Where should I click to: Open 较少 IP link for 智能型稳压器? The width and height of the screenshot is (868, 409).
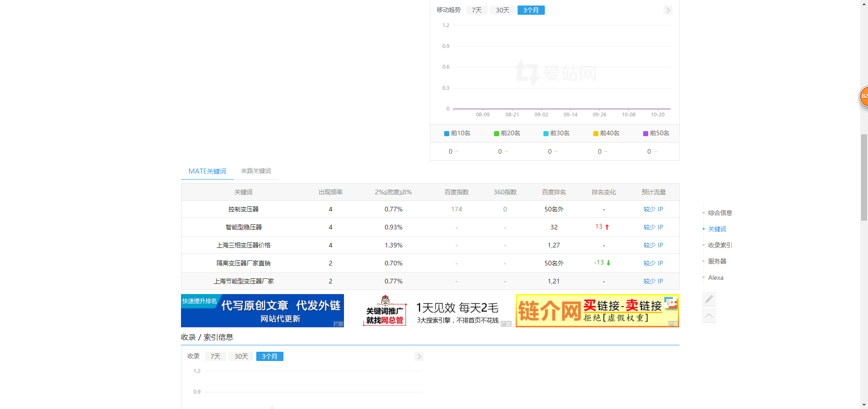[653, 227]
